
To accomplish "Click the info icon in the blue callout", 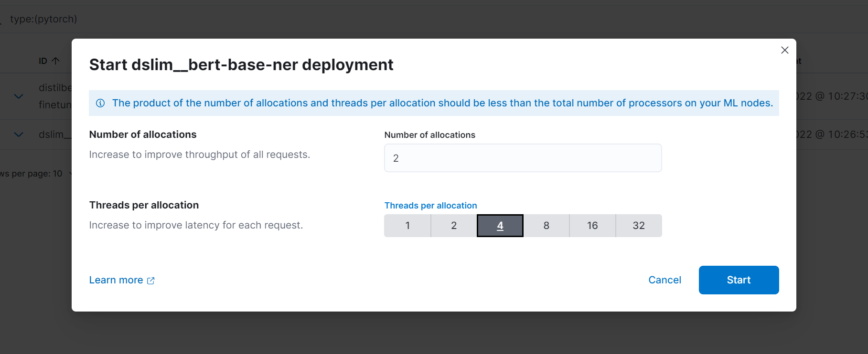I will (x=100, y=103).
